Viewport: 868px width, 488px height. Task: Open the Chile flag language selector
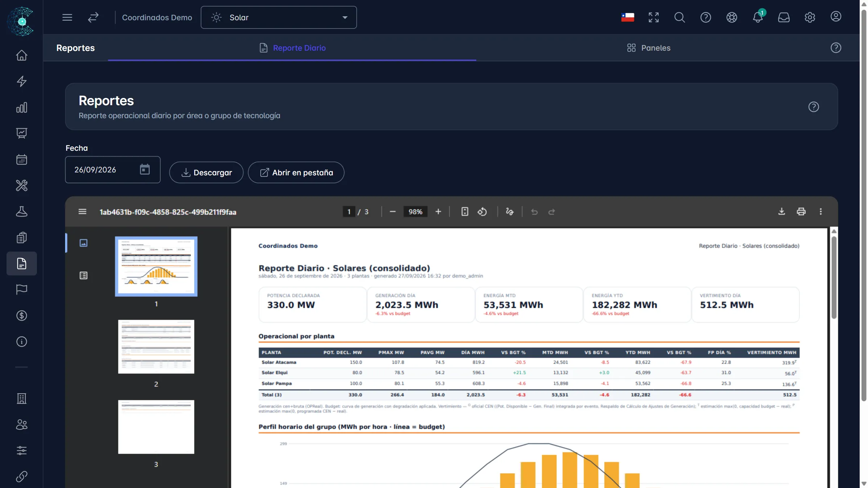pos(627,17)
